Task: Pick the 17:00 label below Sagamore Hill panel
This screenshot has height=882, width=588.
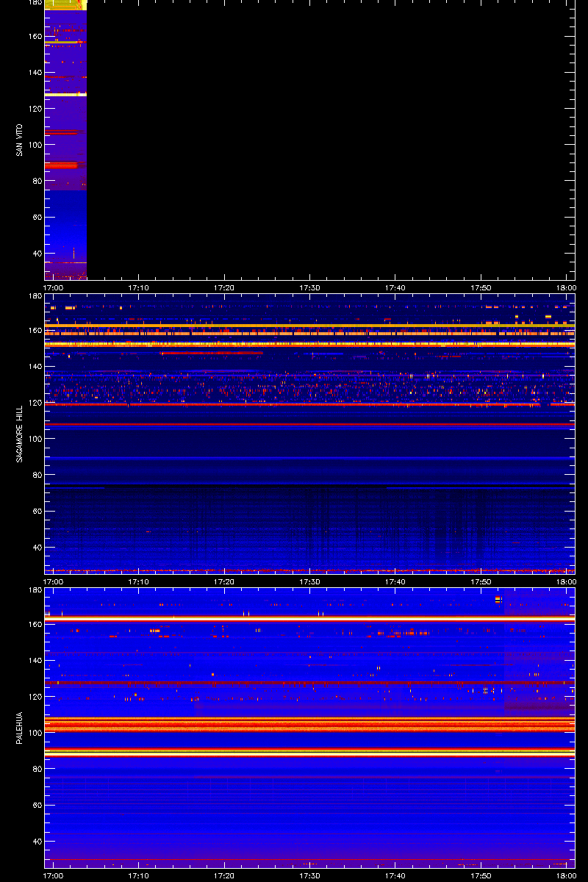Action: point(54,582)
